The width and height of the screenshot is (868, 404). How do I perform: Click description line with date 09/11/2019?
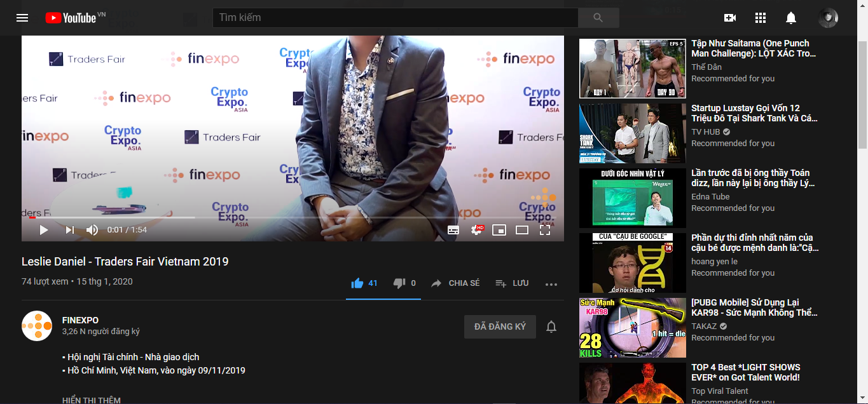click(154, 370)
